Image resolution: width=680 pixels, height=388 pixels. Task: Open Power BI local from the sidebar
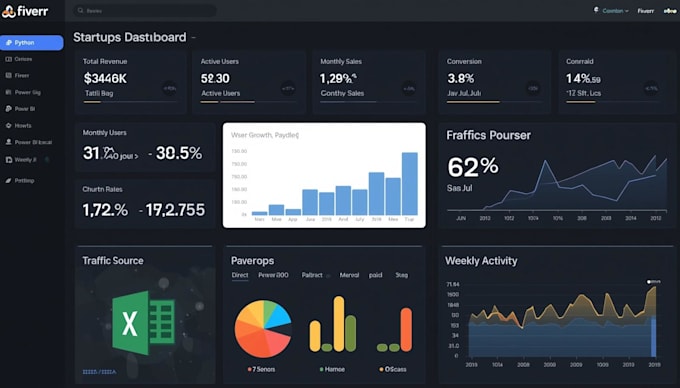[x=28, y=142]
